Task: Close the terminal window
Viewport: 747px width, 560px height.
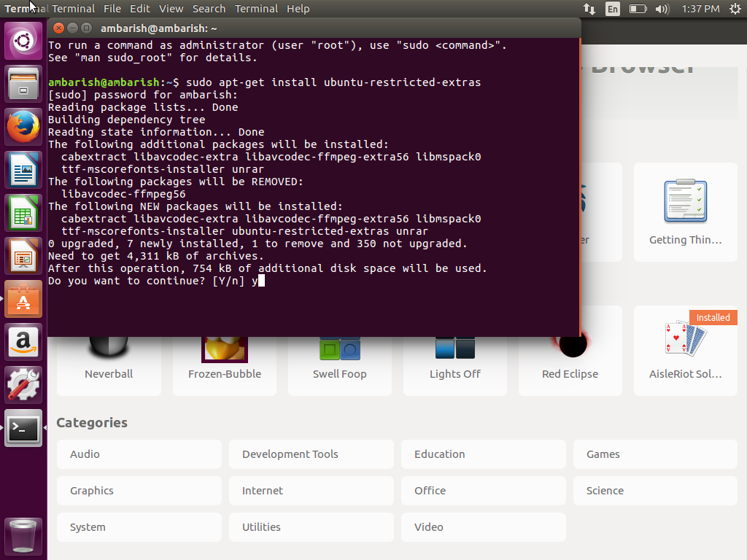Action: pyautogui.click(x=58, y=28)
